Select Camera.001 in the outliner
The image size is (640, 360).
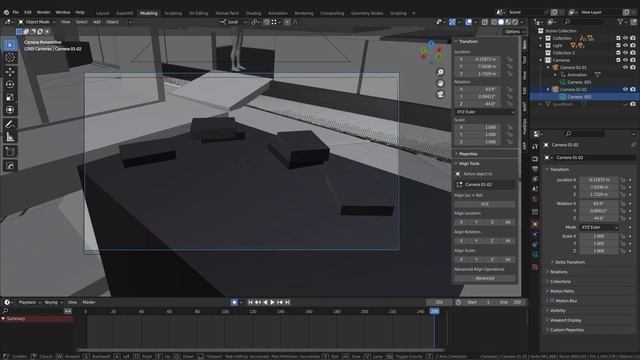579,82
